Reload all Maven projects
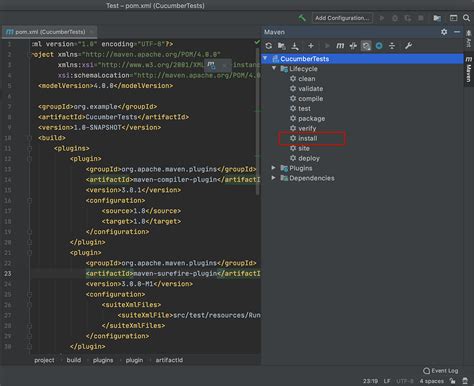 [x=269, y=46]
